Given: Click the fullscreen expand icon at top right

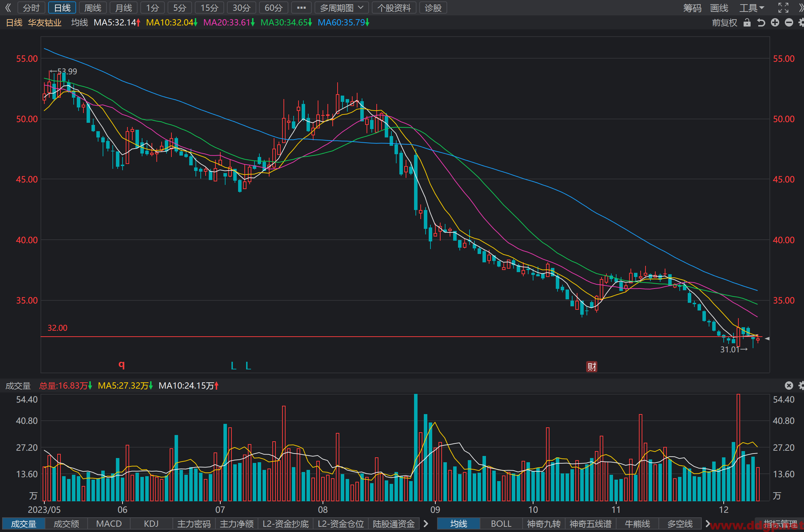Looking at the screenshot, I should point(783,7).
